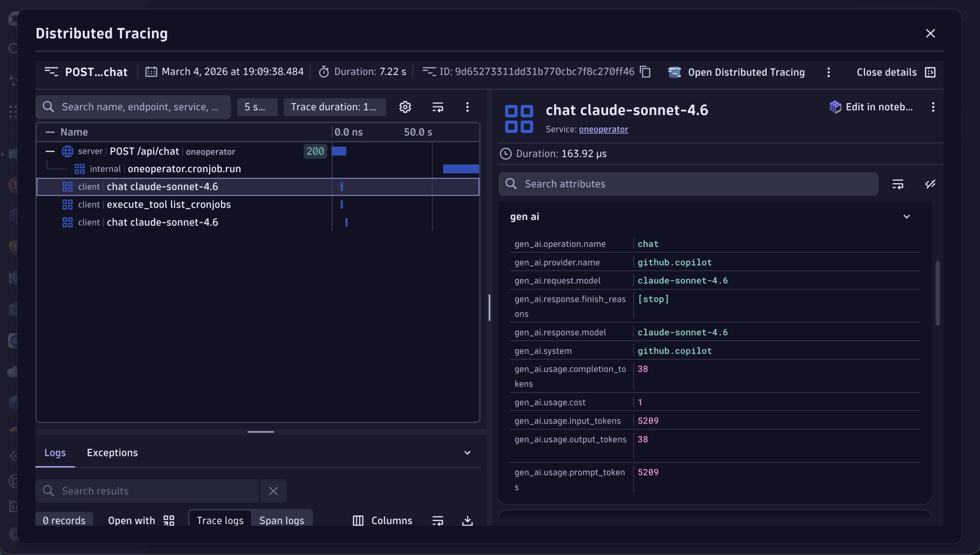980x555 pixels.
Task: Open the Logs tab
Action: coord(55,453)
